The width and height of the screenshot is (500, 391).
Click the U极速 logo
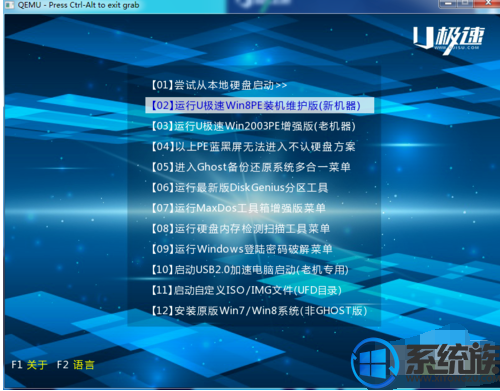448,40
